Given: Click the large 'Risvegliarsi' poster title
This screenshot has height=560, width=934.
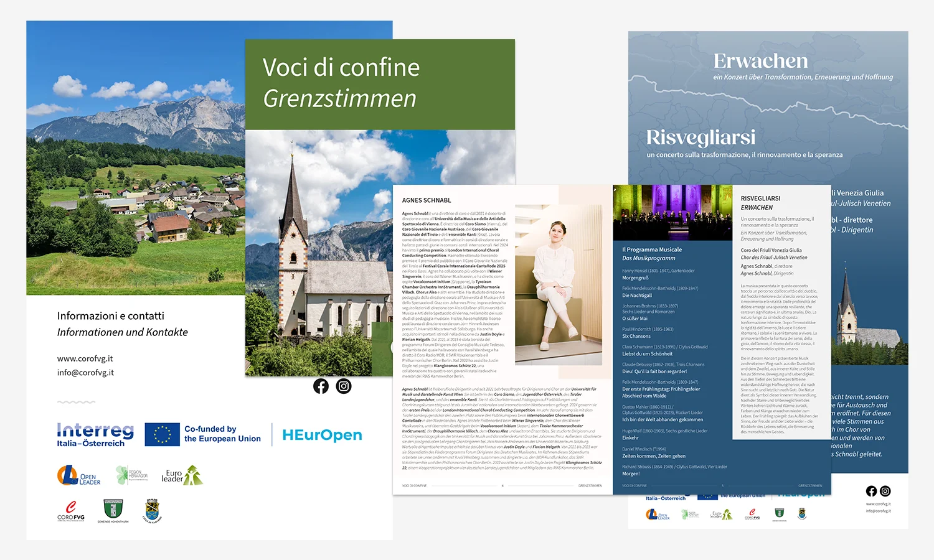Looking at the screenshot, I should click(700, 137).
